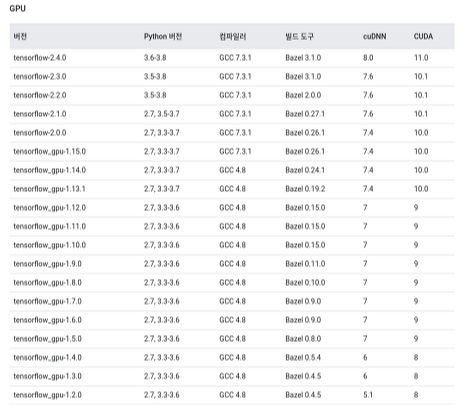Click the 'Bazel 2.0.0' cell
463x405 pixels.
click(303, 95)
